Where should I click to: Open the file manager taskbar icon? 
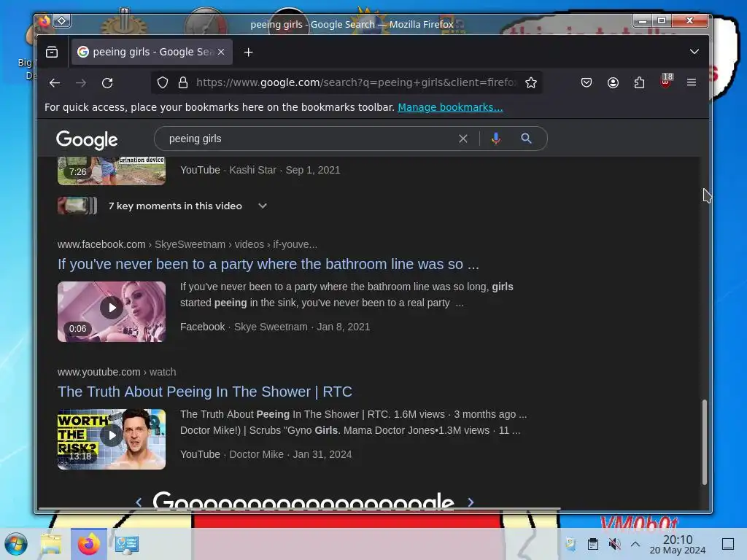(51, 544)
